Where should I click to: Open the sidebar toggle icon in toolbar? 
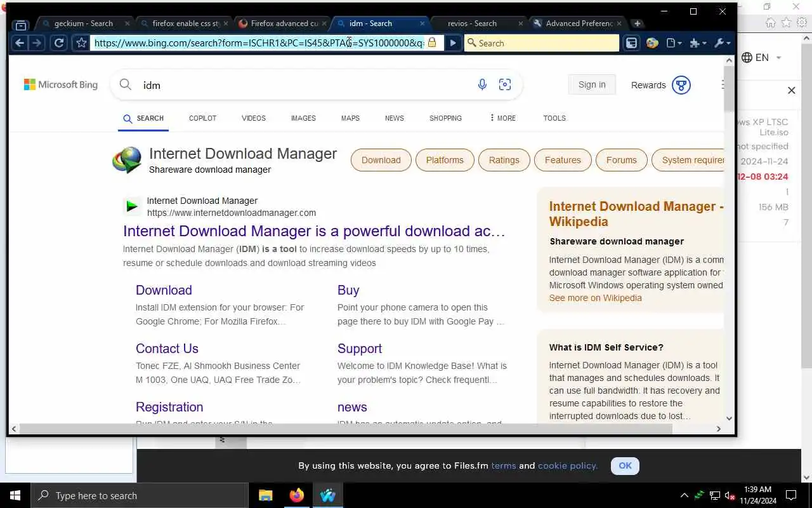click(631, 43)
